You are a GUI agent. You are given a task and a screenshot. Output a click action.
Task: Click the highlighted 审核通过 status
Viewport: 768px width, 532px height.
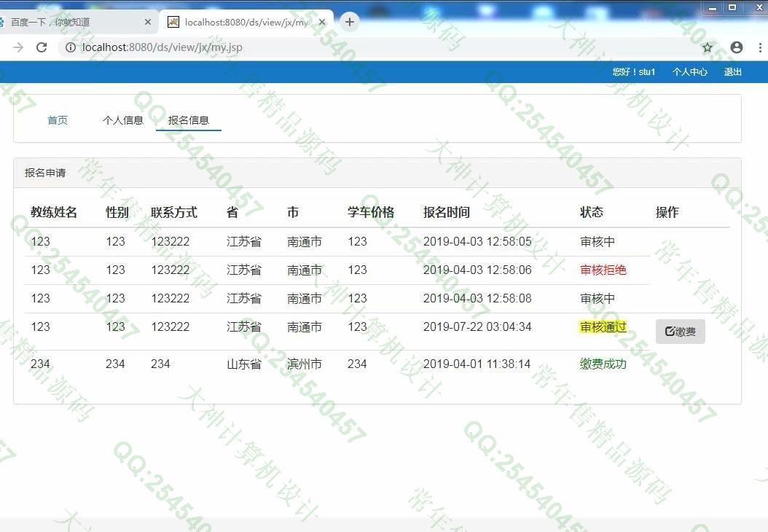pos(603,326)
